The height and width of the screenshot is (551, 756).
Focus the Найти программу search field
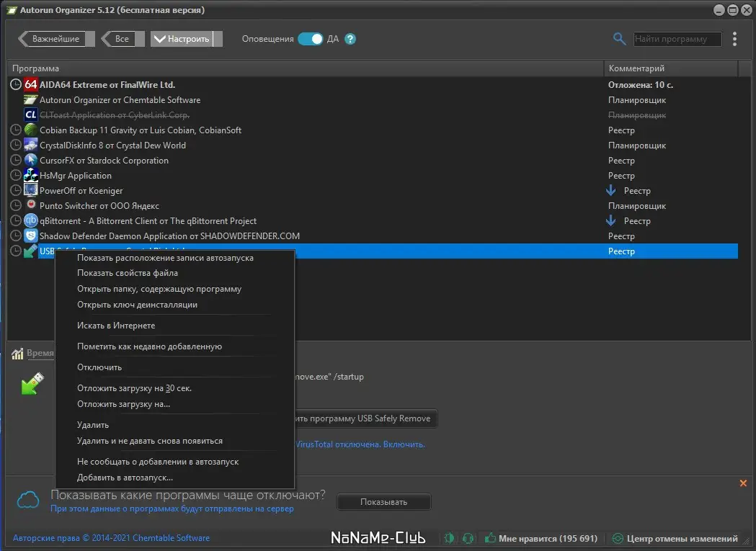[677, 39]
